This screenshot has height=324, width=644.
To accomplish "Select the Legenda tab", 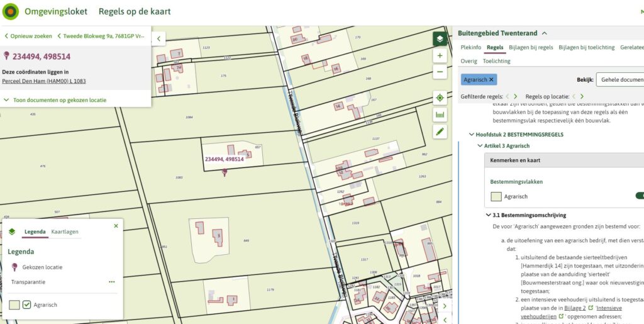I will (x=35, y=232).
